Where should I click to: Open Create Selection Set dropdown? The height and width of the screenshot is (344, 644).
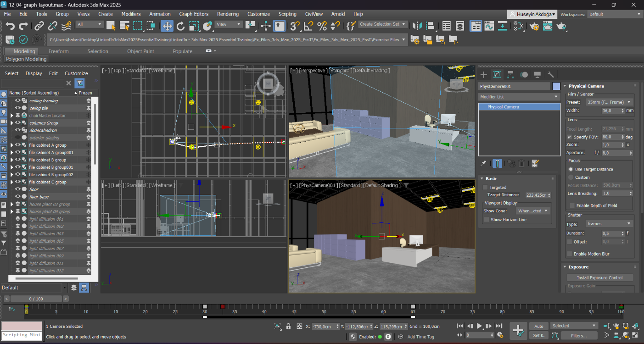pyautogui.click(x=383, y=24)
